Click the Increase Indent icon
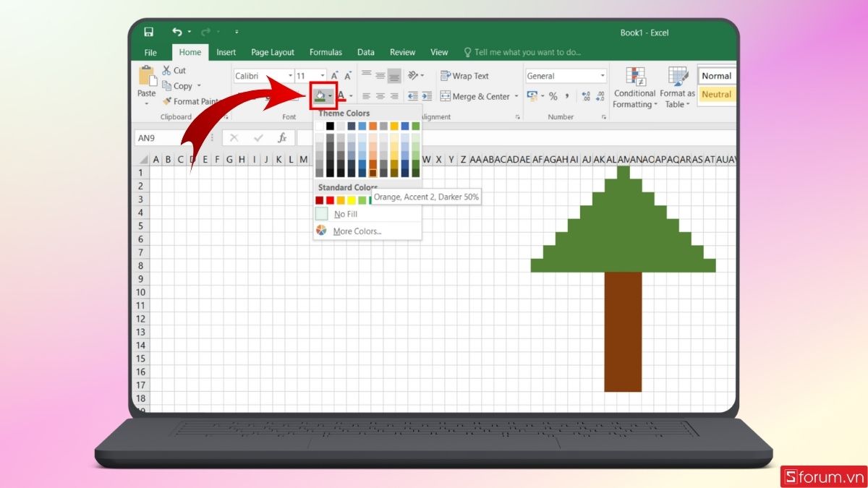The image size is (868, 488). [x=427, y=96]
